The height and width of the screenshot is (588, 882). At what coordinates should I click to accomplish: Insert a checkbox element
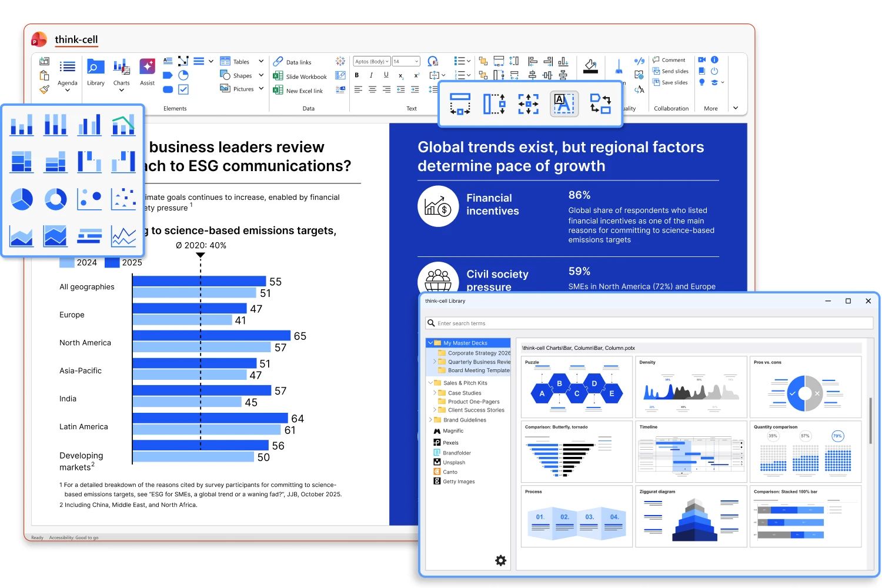click(183, 89)
